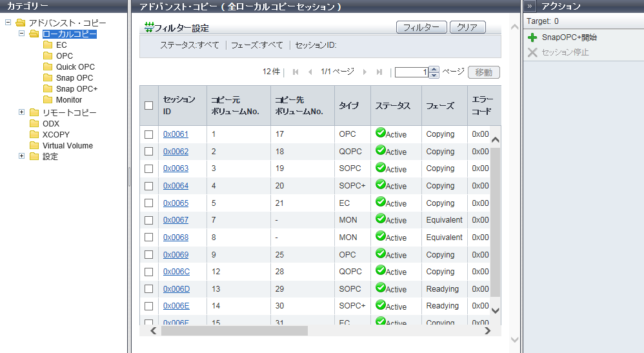This screenshot has height=353, width=644.
Task: Collapse the アクション panel with double-arrow icon
Action: [530, 6]
